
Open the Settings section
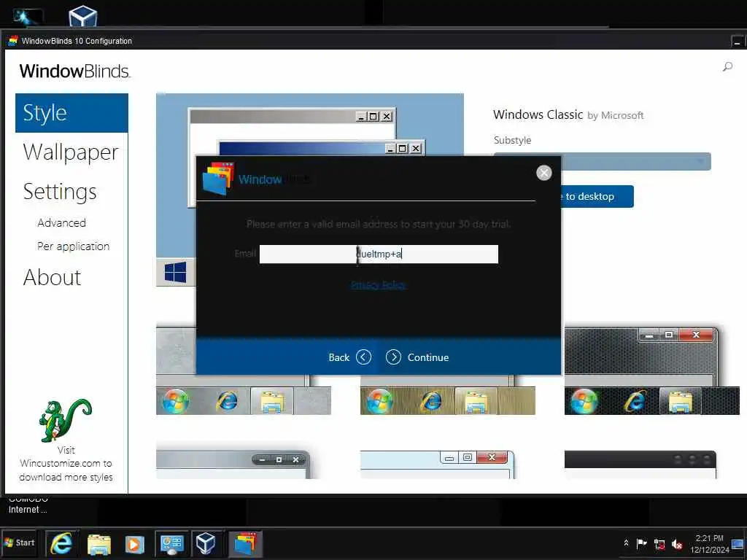click(x=60, y=192)
